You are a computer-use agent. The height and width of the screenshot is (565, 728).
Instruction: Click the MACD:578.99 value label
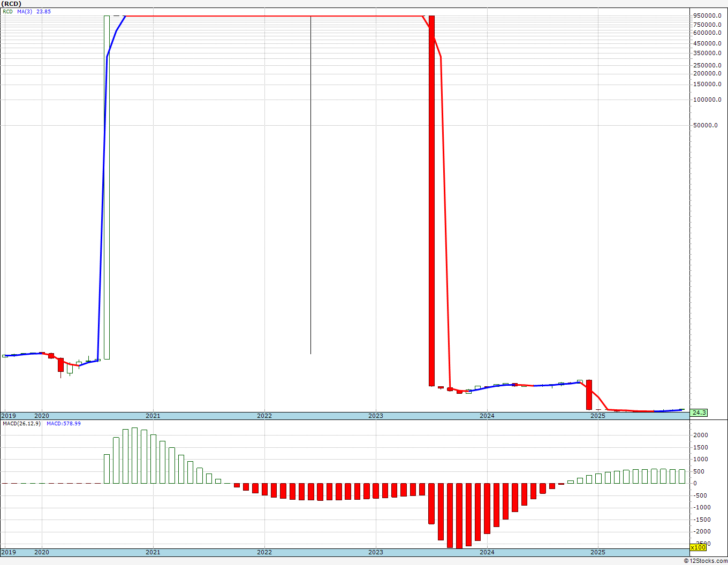[63, 423]
